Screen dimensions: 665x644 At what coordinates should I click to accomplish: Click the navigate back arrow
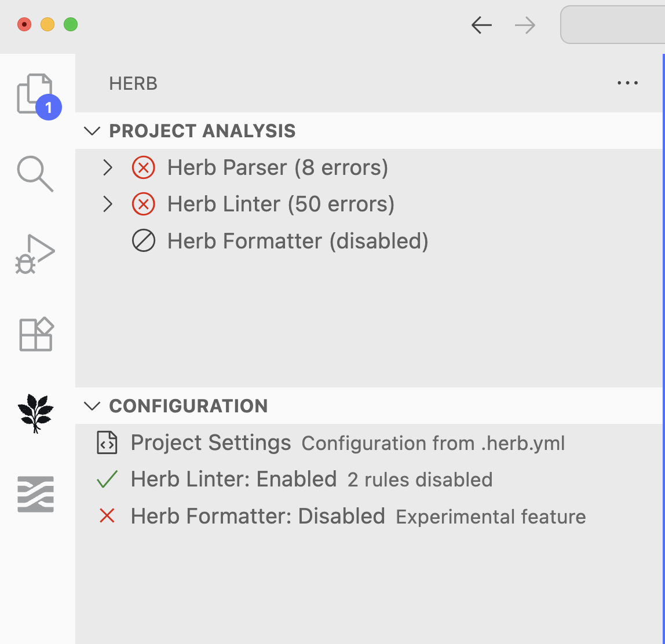point(481,25)
